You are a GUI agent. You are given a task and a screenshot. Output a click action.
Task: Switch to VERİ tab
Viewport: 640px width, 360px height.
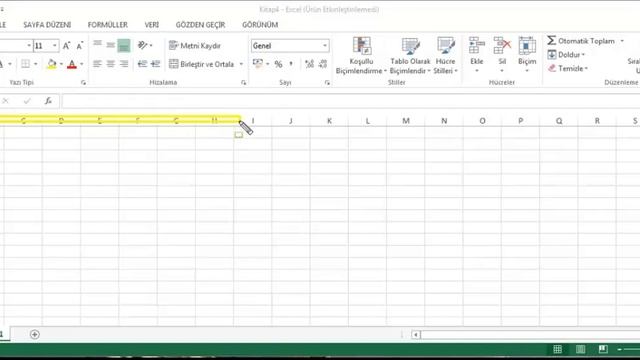click(151, 25)
